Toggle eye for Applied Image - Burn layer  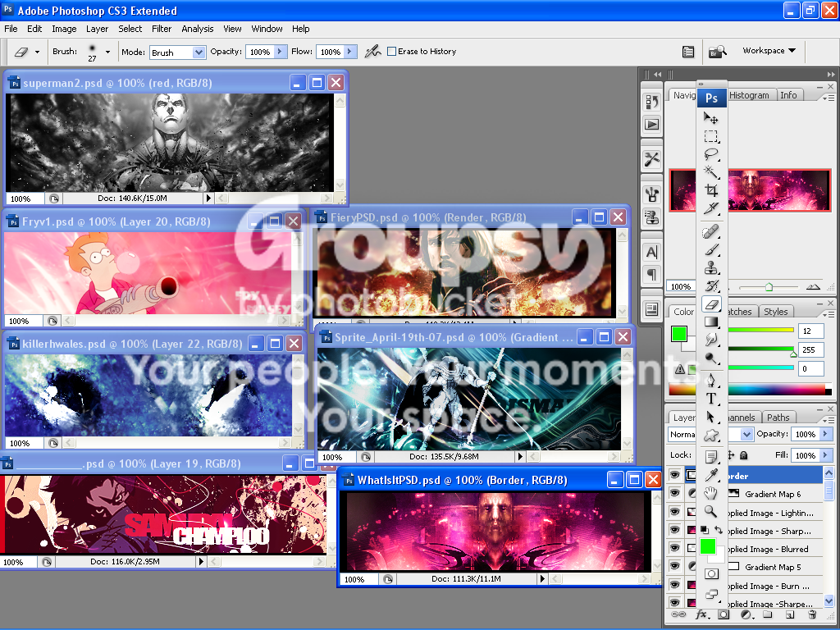click(x=675, y=585)
